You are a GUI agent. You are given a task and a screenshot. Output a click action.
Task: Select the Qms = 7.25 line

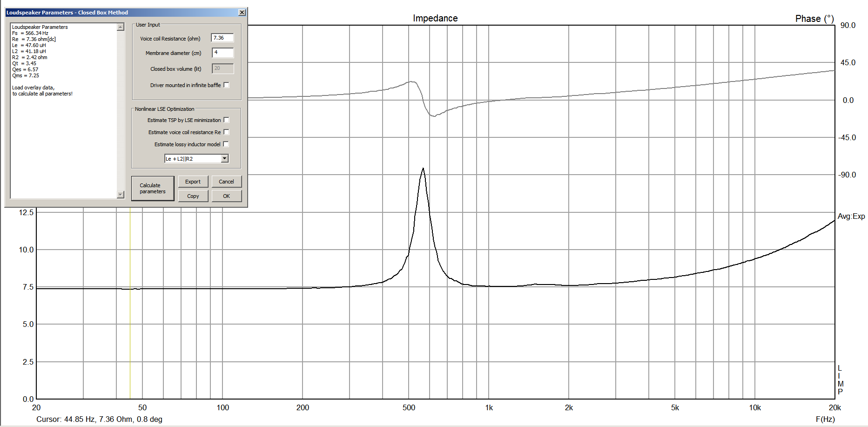coord(26,75)
